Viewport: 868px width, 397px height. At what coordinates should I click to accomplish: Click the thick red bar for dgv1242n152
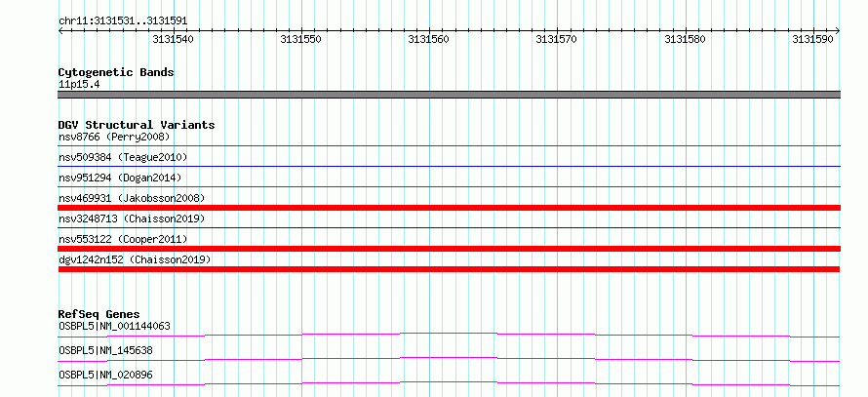pos(450,269)
